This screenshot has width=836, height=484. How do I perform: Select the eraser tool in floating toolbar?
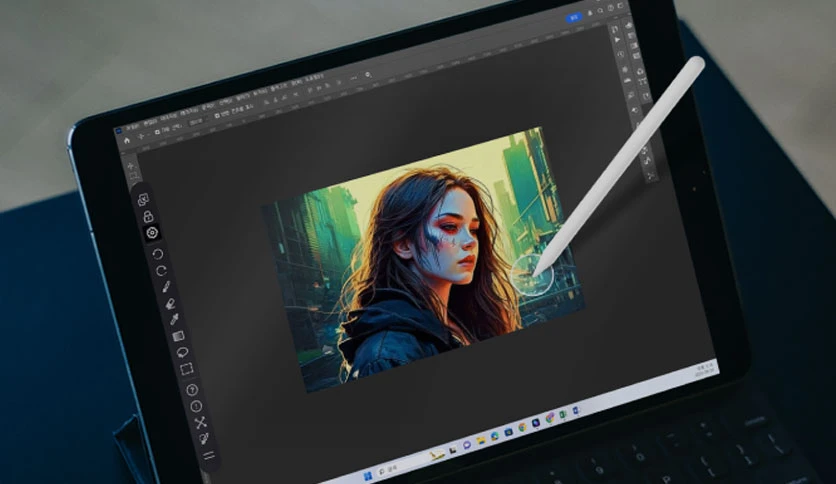click(170, 304)
